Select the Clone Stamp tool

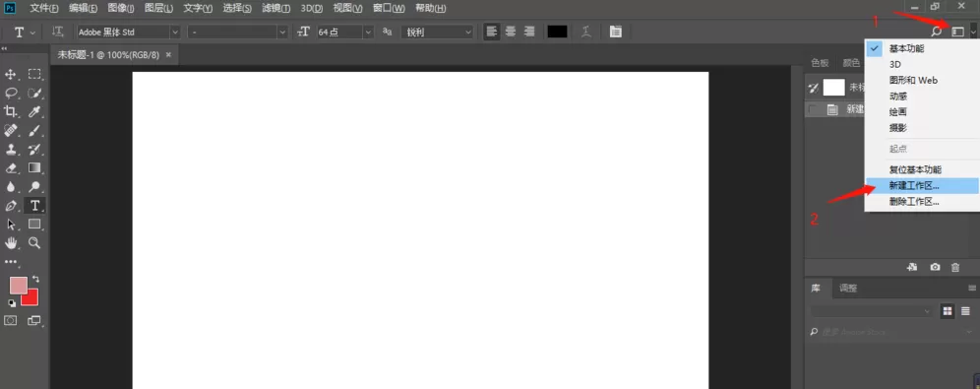(x=11, y=150)
